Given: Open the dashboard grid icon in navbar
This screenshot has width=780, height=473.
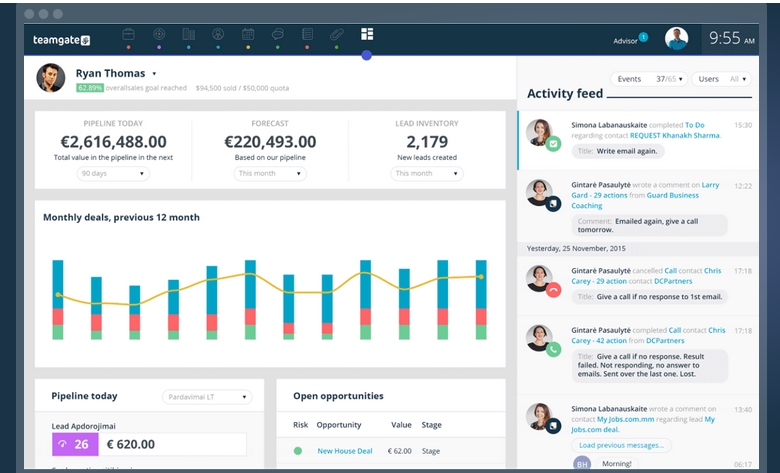Looking at the screenshot, I should 367,34.
